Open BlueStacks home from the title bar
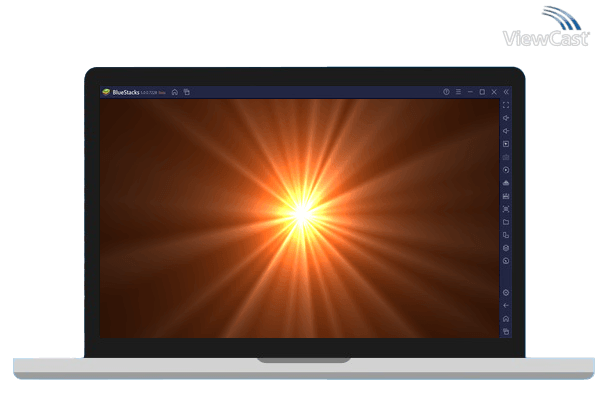The image size is (602, 414). click(175, 92)
